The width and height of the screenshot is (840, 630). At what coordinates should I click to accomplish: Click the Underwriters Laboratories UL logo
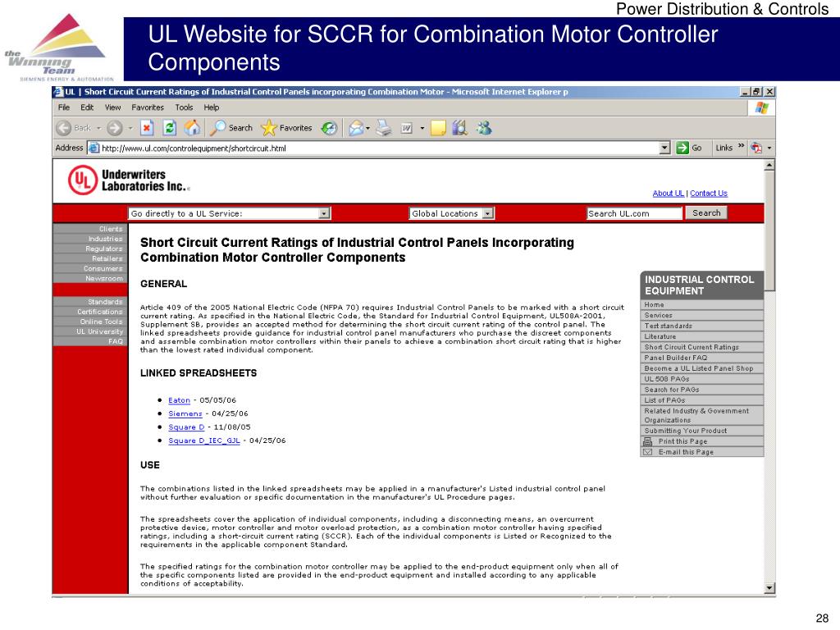82,180
